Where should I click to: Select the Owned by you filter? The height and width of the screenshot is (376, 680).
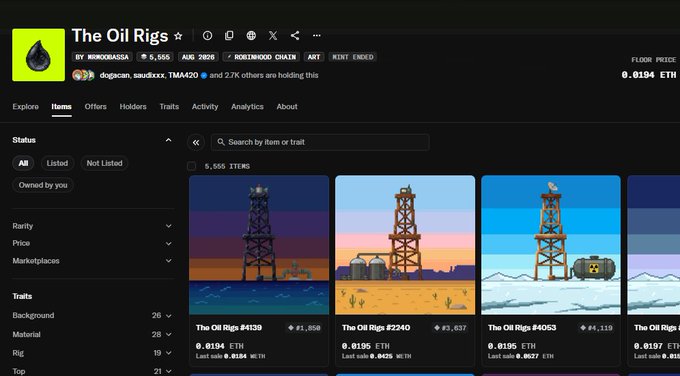pos(43,185)
